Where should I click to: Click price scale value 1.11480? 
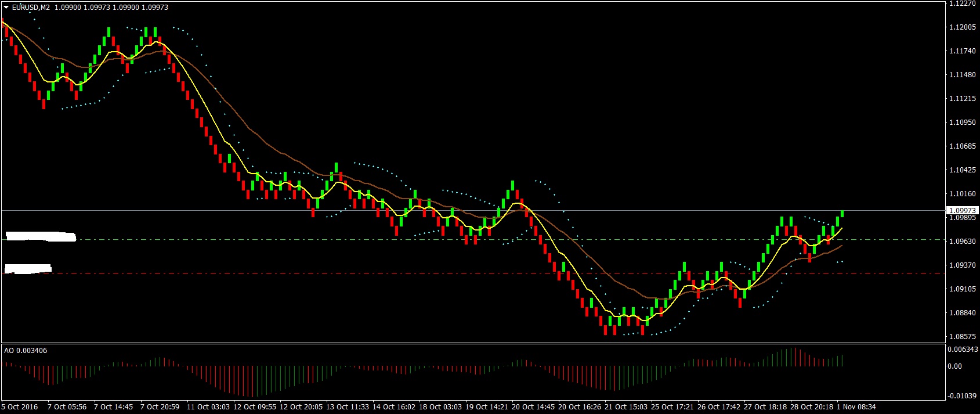(x=963, y=75)
